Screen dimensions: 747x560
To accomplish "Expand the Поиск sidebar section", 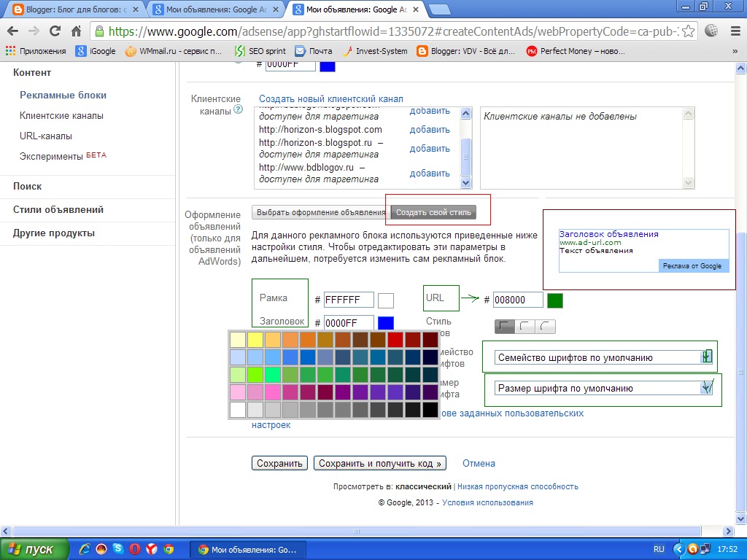I will coord(28,186).
